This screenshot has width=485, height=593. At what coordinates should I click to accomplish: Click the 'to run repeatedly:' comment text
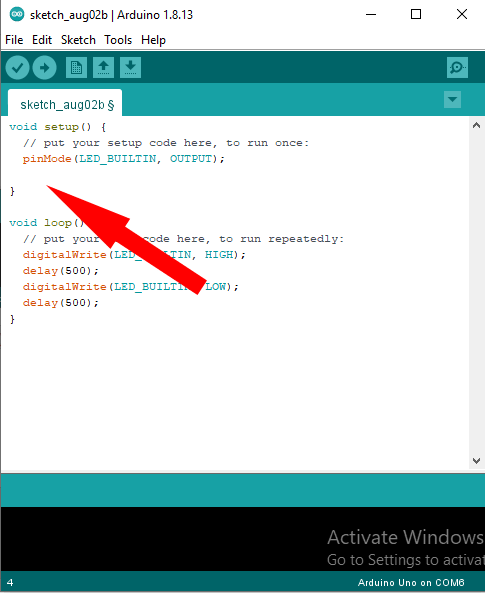(x=281, y=239)
